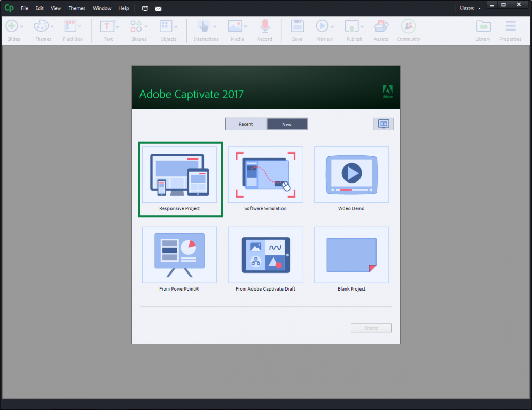Select the From PowerPoint thumbnail

179,255
